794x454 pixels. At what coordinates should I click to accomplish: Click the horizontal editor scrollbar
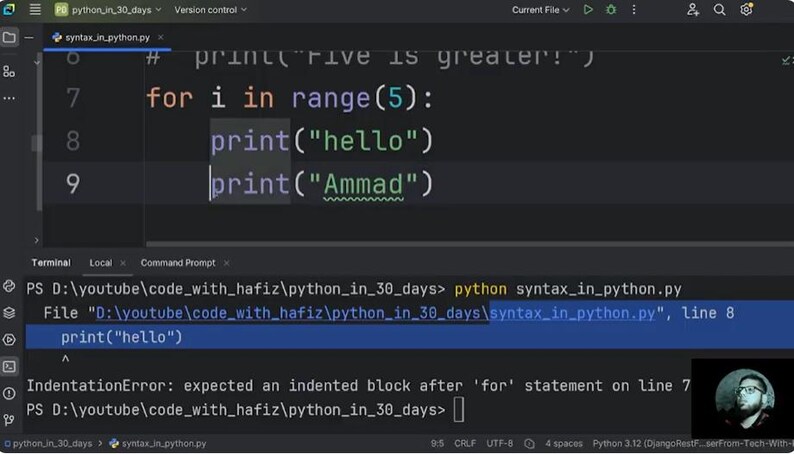pos(470,244)
